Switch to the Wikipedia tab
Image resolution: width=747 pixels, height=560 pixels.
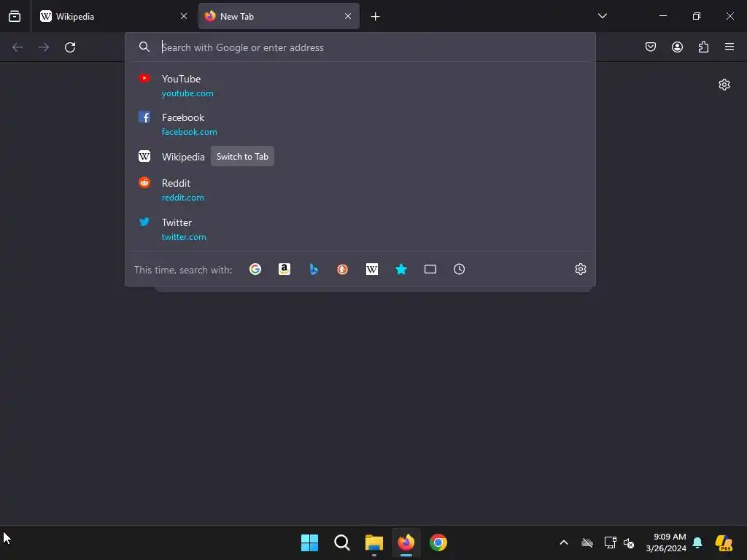[113, 16]
